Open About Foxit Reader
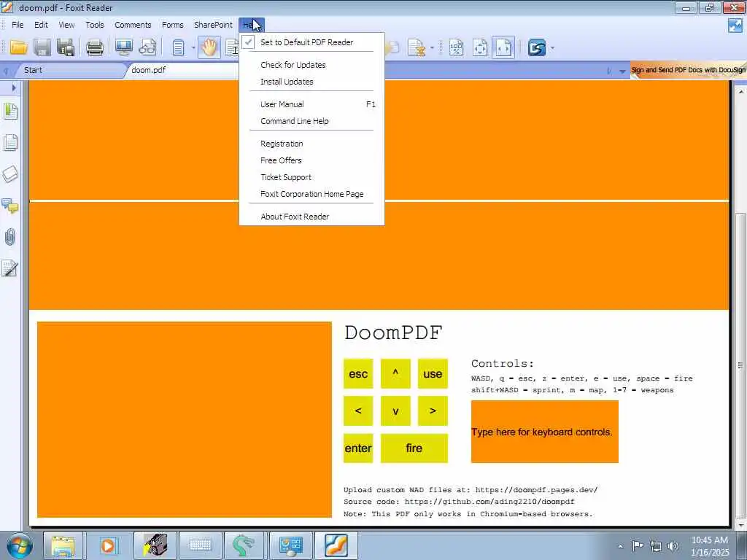Viewport: 747px width, 560px height. click(311, 216)
